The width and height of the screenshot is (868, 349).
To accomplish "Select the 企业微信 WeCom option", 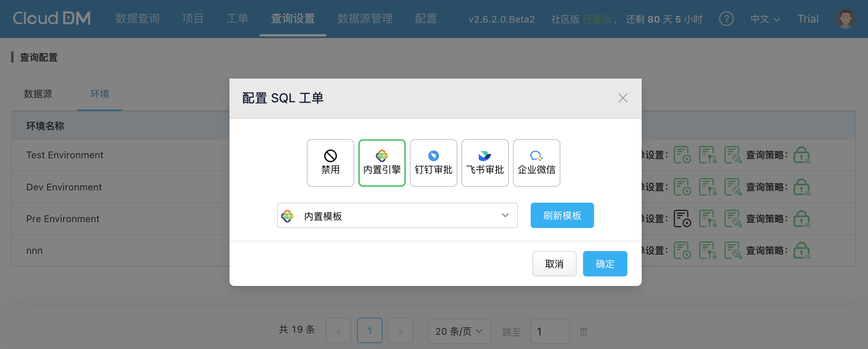I will (536, 163).
